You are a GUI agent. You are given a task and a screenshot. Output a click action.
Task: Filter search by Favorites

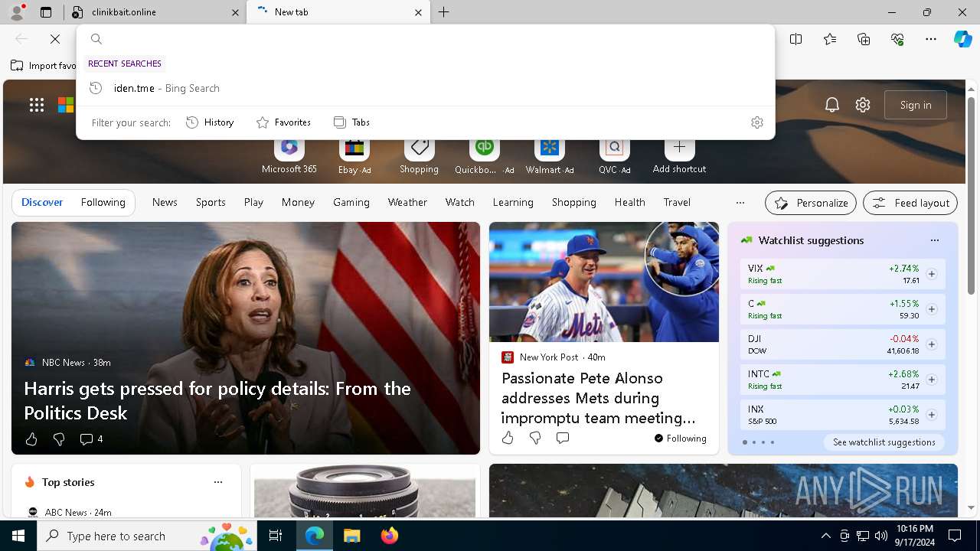pyautogui.click(x=283, y=122)
